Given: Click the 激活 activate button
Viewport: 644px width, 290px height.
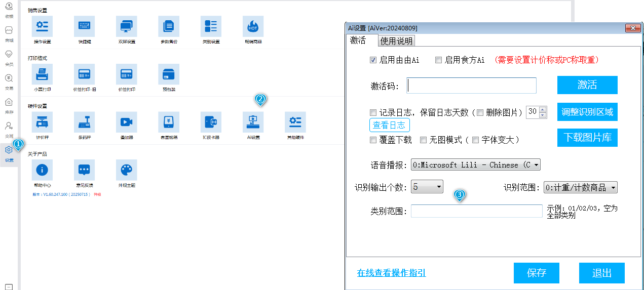Looking at the screenshot, I should 587,85.
